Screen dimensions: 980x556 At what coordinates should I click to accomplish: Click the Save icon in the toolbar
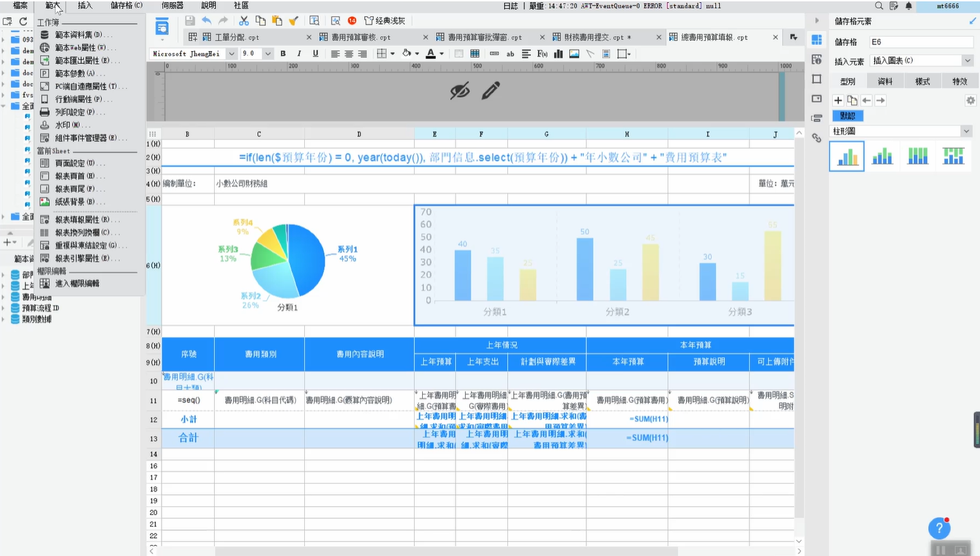190,21
